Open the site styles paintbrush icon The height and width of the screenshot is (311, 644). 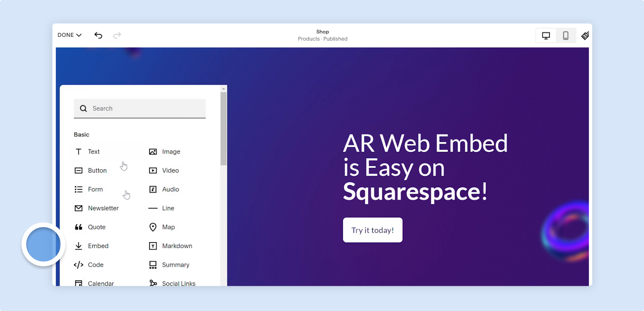[585, 36]
